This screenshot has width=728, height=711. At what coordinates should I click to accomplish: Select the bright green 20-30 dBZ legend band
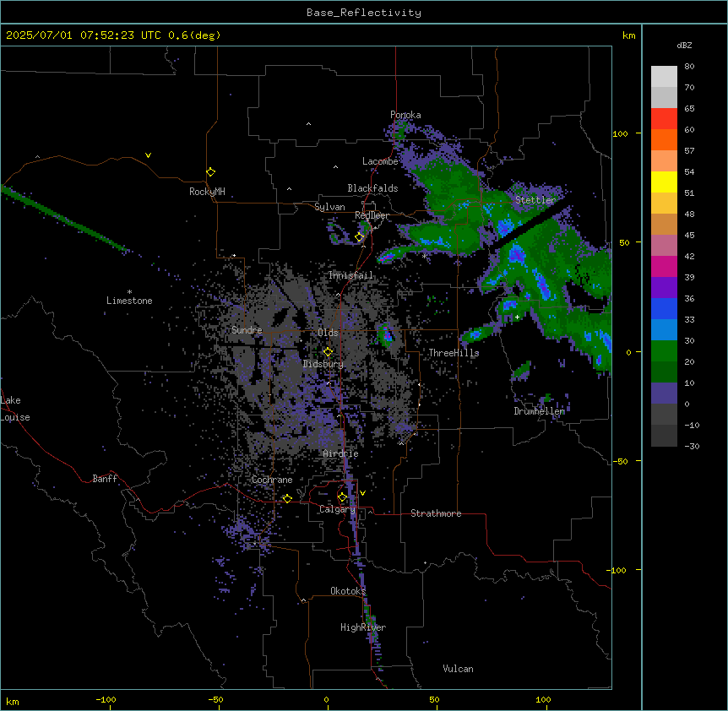click(x=664, y=351)
